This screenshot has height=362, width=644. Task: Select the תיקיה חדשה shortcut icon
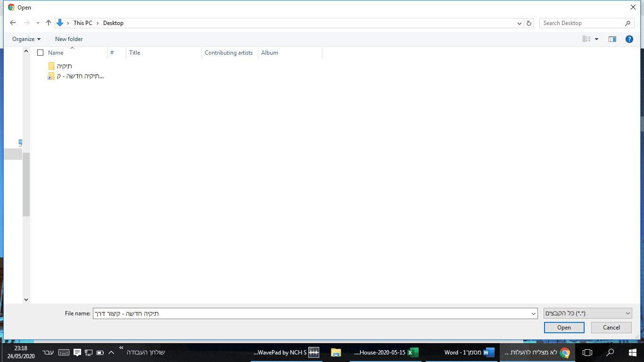pos(51,76)
